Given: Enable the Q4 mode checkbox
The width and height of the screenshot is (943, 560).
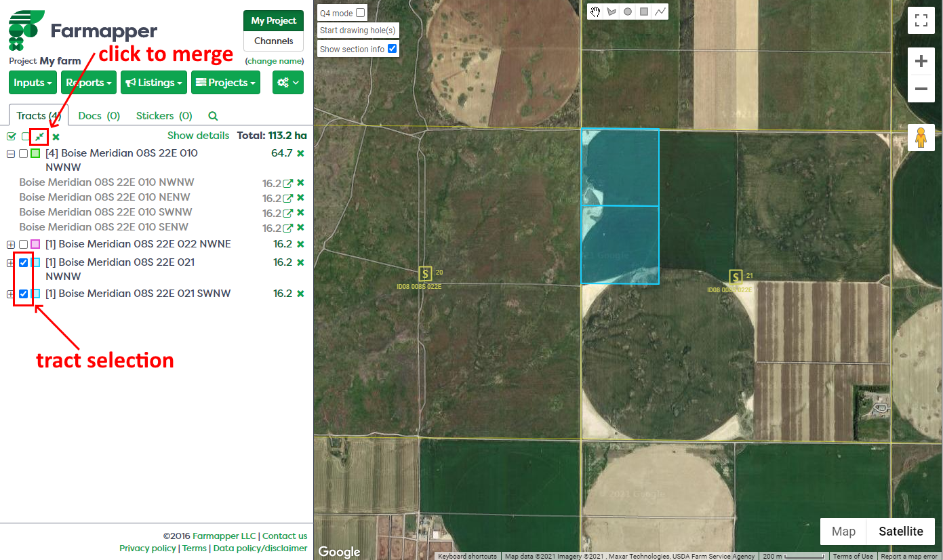Looking at the screenshot, I should tap(361, 13).
